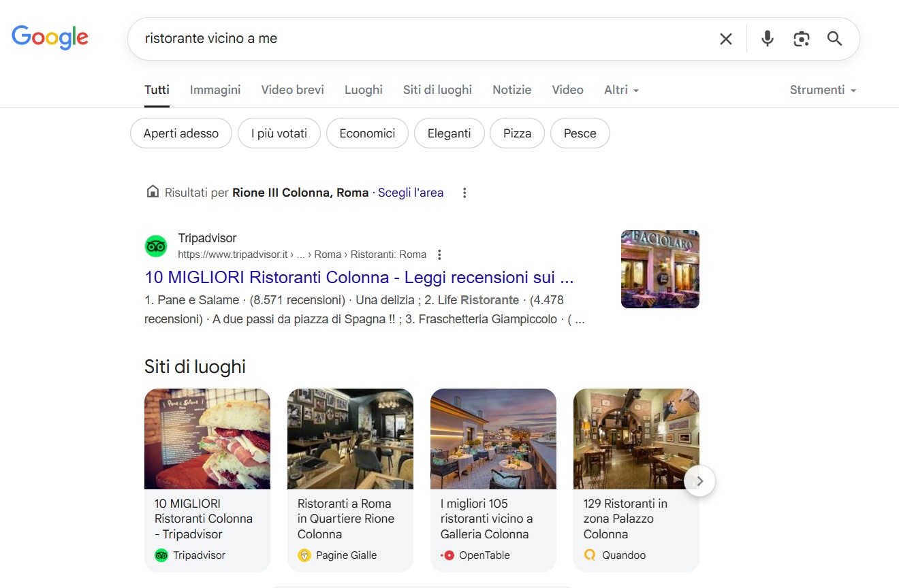Switch to the Immagini tab
This screenshot has height=588, width=899.
(215, 90)
